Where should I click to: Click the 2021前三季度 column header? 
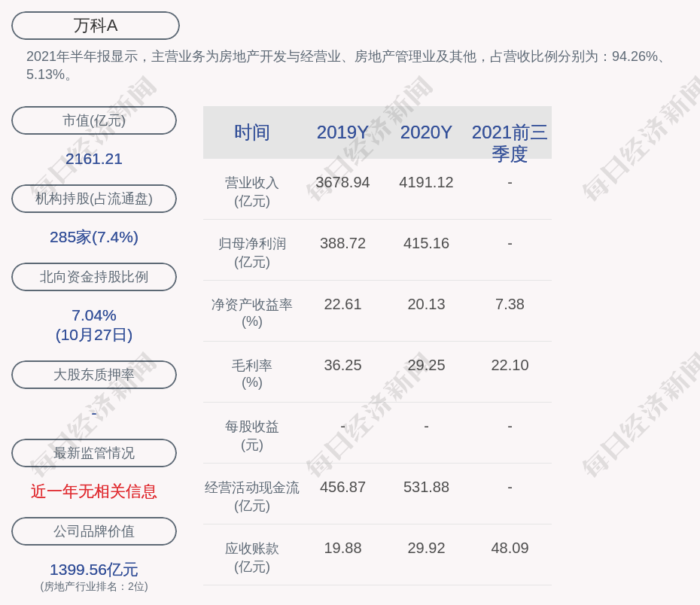[510, 143]
